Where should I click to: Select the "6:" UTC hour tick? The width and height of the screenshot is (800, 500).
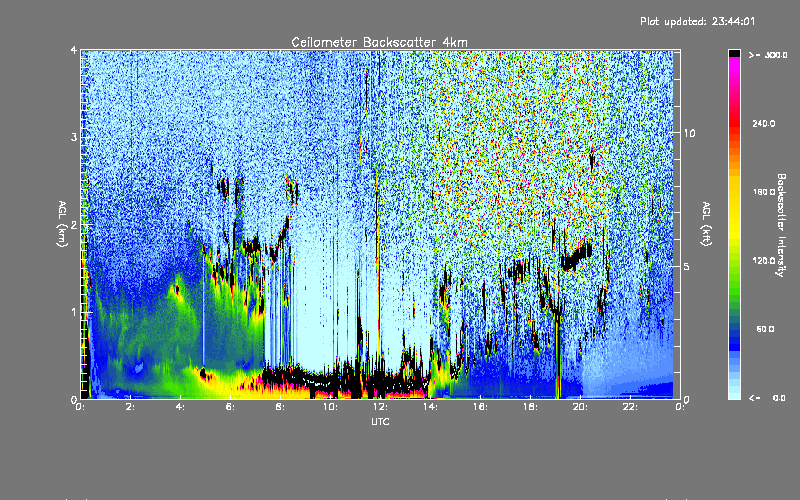click(x=231, y=407)
